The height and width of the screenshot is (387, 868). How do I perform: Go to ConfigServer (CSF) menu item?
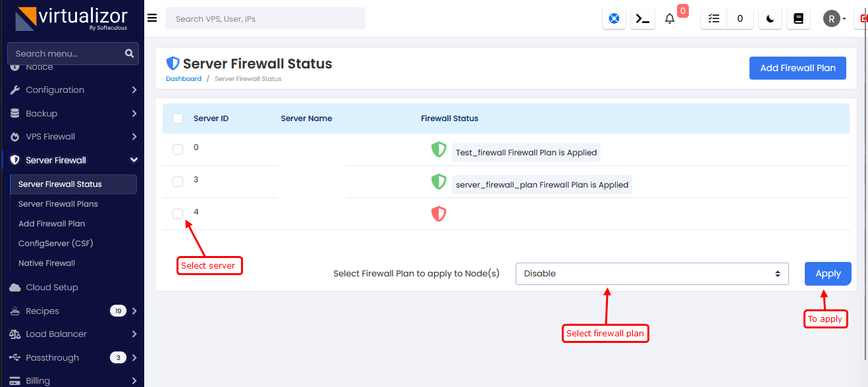tap(56, 244)
